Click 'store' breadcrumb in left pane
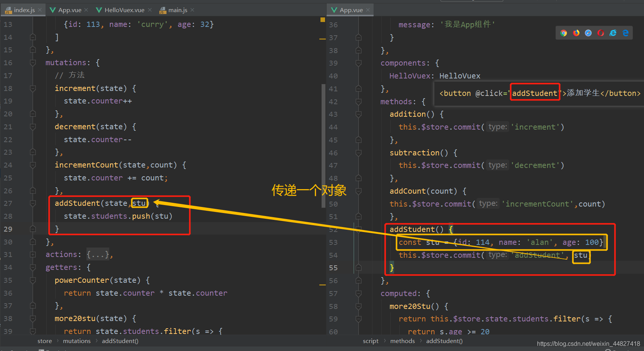This screenshot has width=644, height=351. click(45, 341)
